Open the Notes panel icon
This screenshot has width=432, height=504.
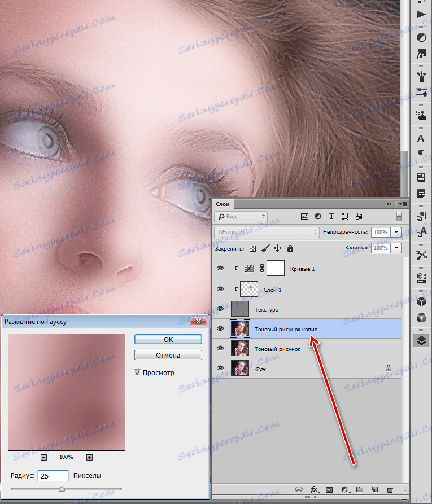tap(421, 193)
